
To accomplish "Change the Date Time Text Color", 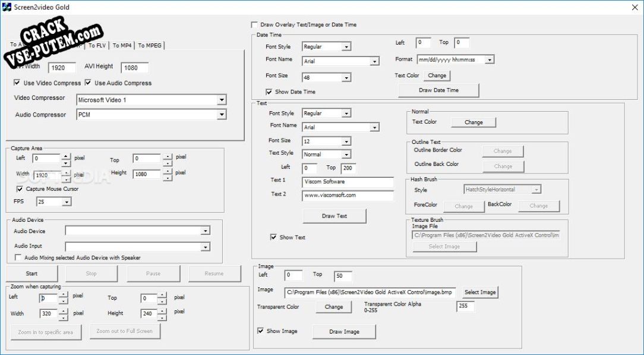I will point(437,76).
